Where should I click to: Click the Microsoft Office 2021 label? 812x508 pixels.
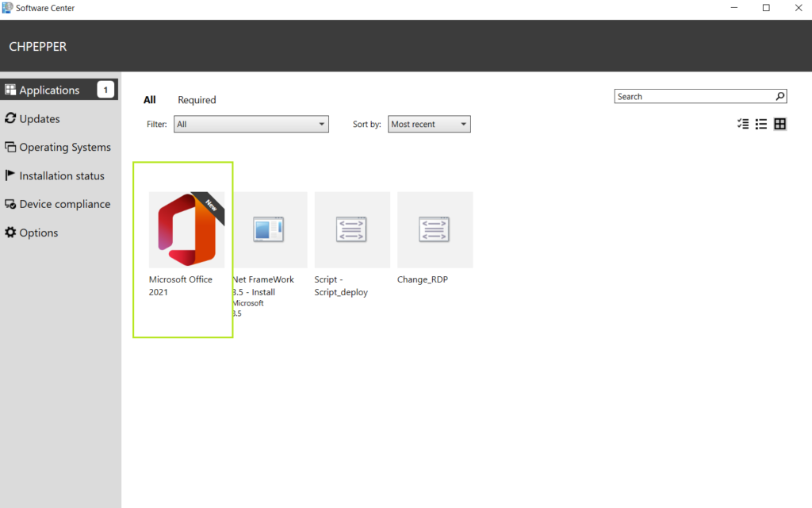[181, 286]
